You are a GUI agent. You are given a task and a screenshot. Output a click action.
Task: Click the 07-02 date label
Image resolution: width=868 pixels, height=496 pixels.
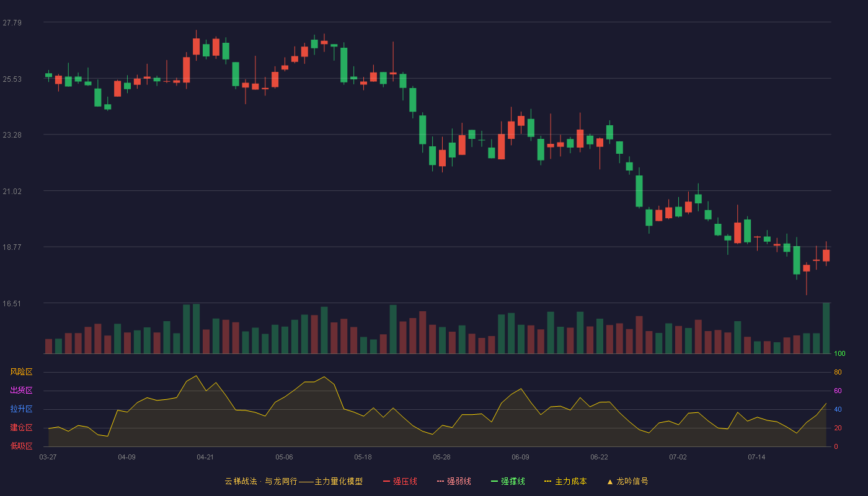coord(678,457)
